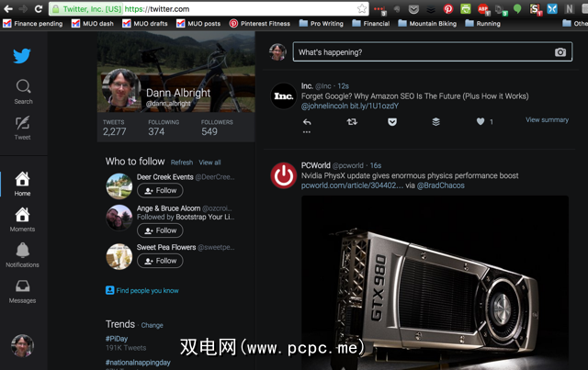Screen dimensions: 588x370
Task: Open Deer Creek Events avatar
Action: [x=119, y=186]
